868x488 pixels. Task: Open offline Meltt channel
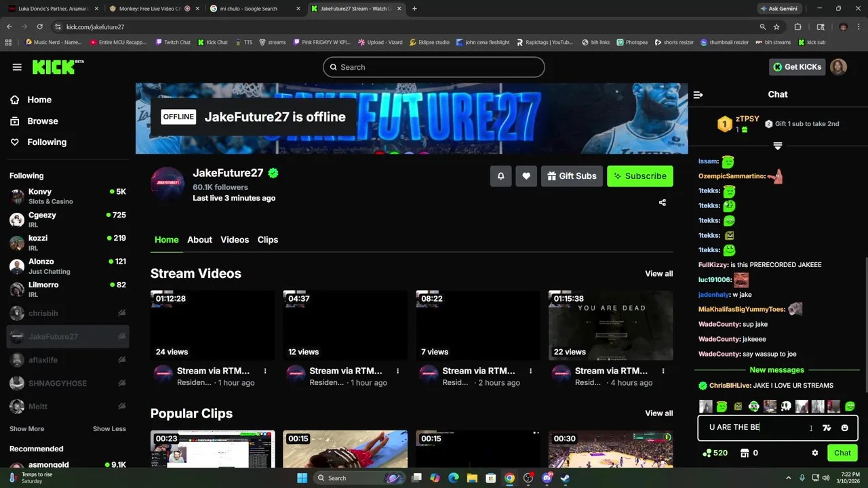68,406
